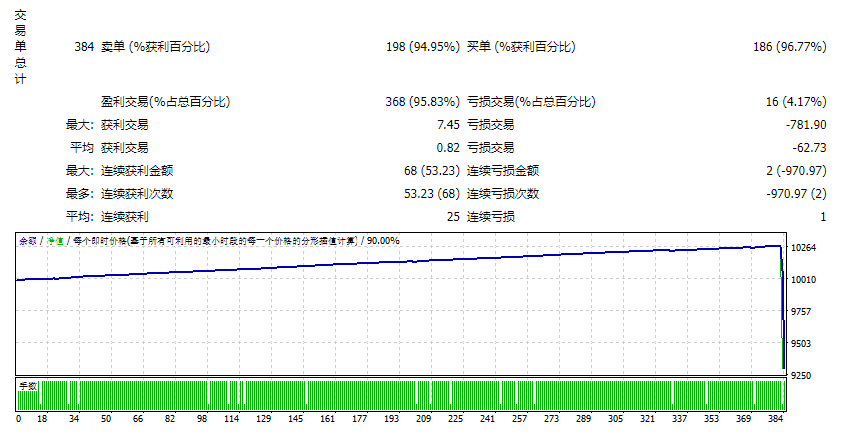Click the 每个即时价格 model description text
Screen dimensions: 842x433
pyautogui.click(x=215, y=241)
